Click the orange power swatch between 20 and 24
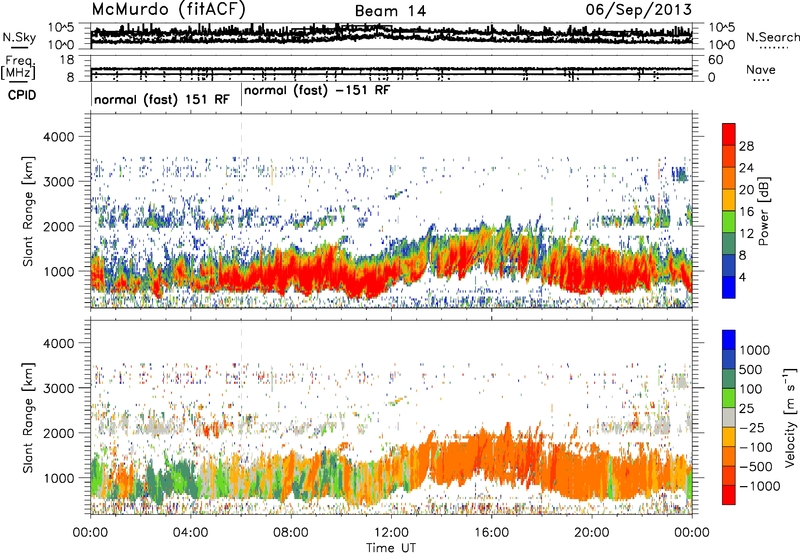The width and height of the screenshot is (800, 554). 729,179
